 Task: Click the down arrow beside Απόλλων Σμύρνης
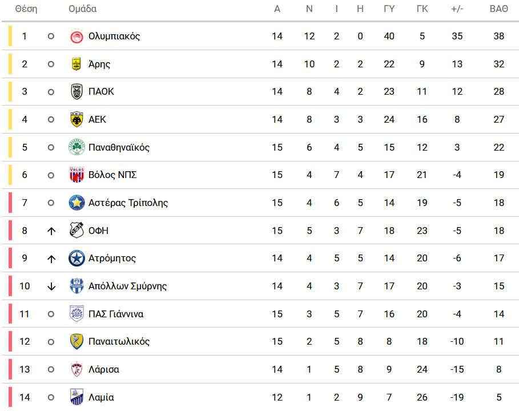51,286
